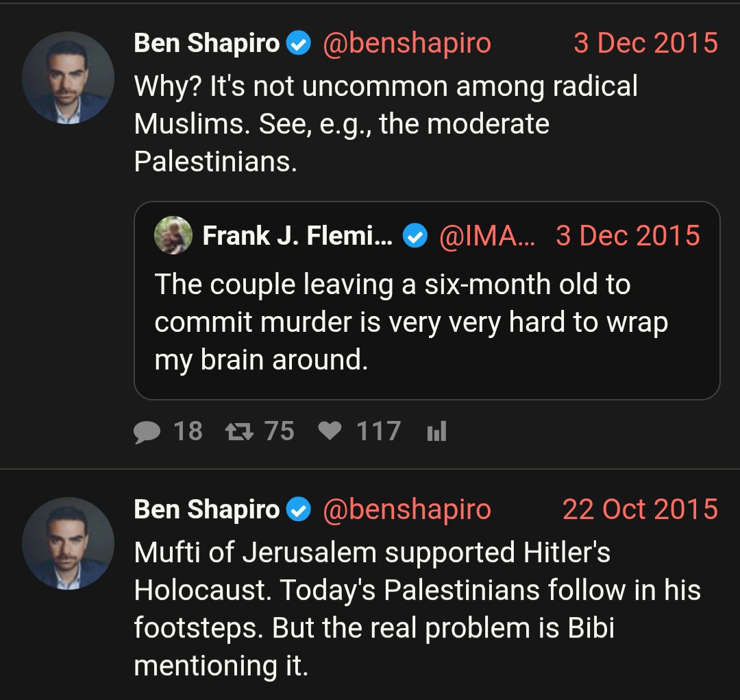Open the quoted tweet about the couple
The width and height of the screenshot is (740, 700).
[427, 300]
